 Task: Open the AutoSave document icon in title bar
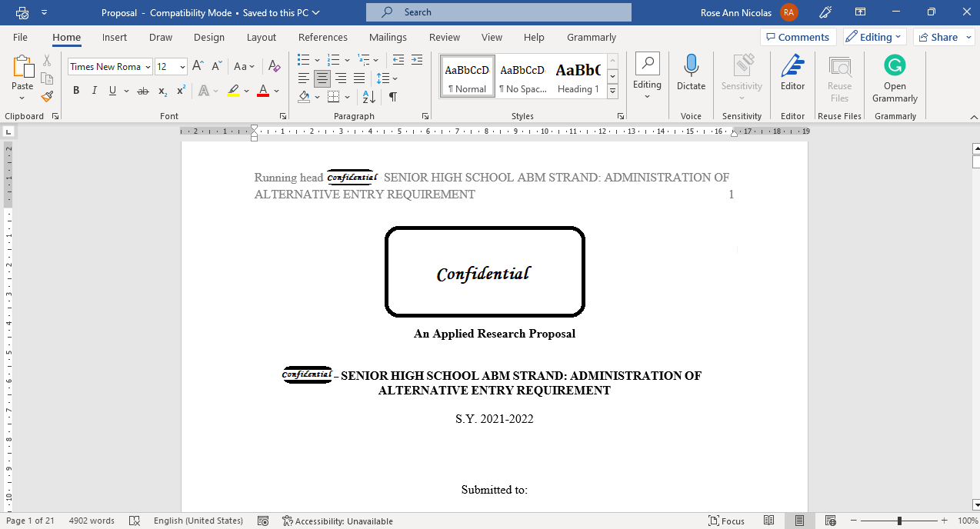pyautogui.click(x=22, y=12)
